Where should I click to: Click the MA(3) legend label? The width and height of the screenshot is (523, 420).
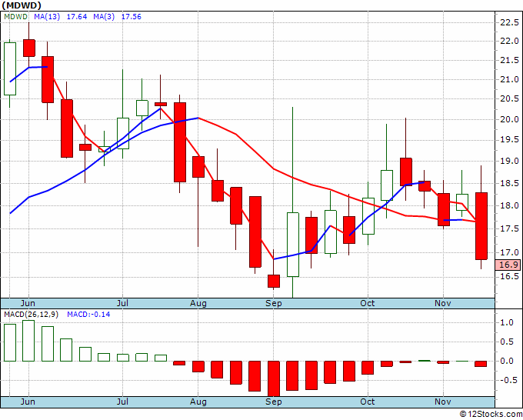click(x=104, y=17)
